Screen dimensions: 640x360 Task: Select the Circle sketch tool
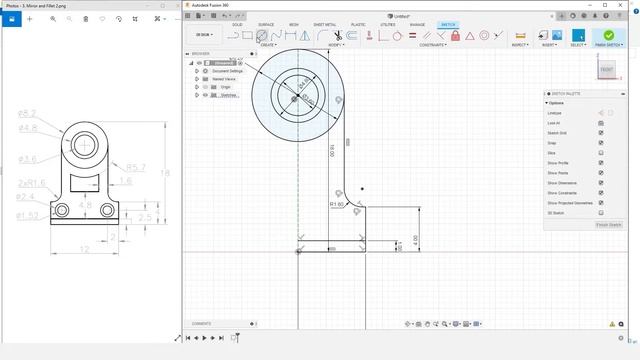(262, 36)
